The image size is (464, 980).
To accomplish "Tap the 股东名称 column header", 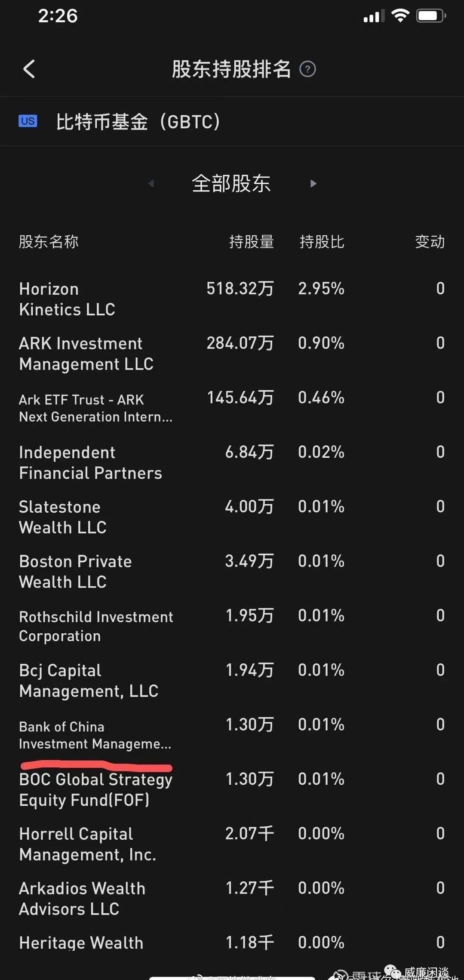I will (x=49, y=242).
